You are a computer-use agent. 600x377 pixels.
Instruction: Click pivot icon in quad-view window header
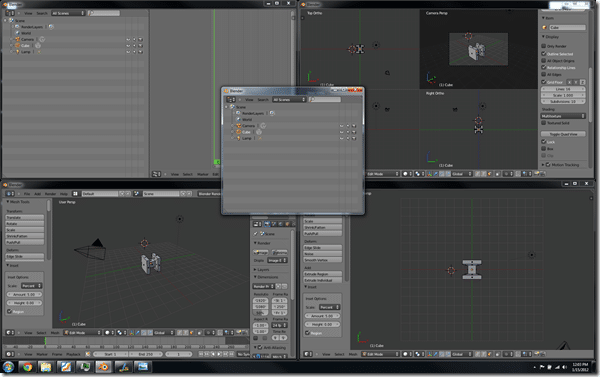pos(419,174)
